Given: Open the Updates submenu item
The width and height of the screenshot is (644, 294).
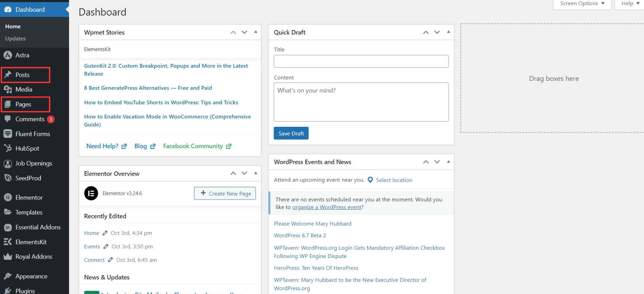Looking at the screenshot, I should [15, 39].
